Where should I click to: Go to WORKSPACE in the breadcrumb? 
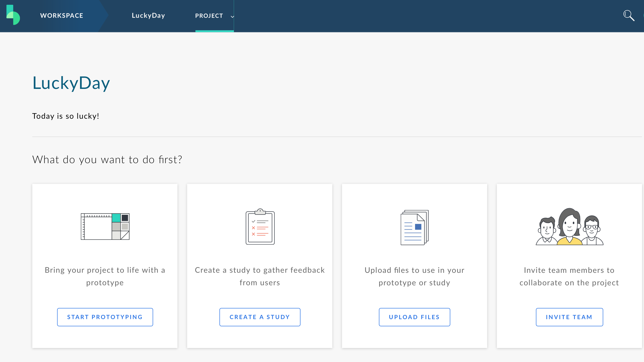pyautogui.click(x=62, y=16)
